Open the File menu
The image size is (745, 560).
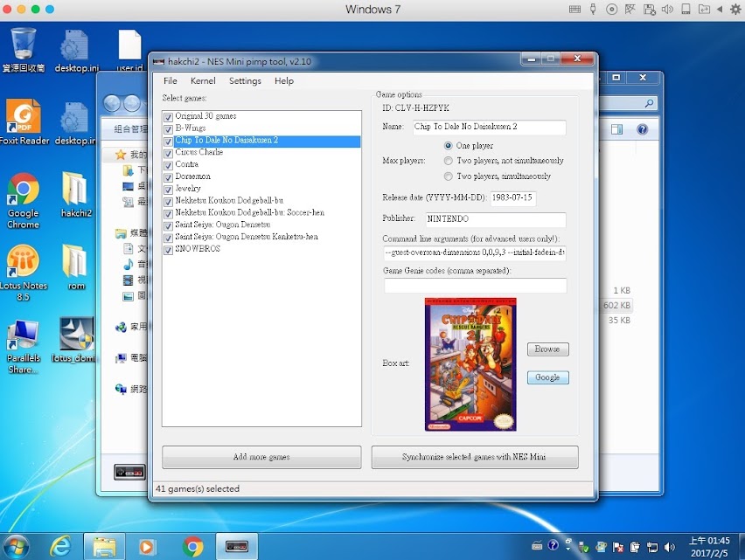171,80
